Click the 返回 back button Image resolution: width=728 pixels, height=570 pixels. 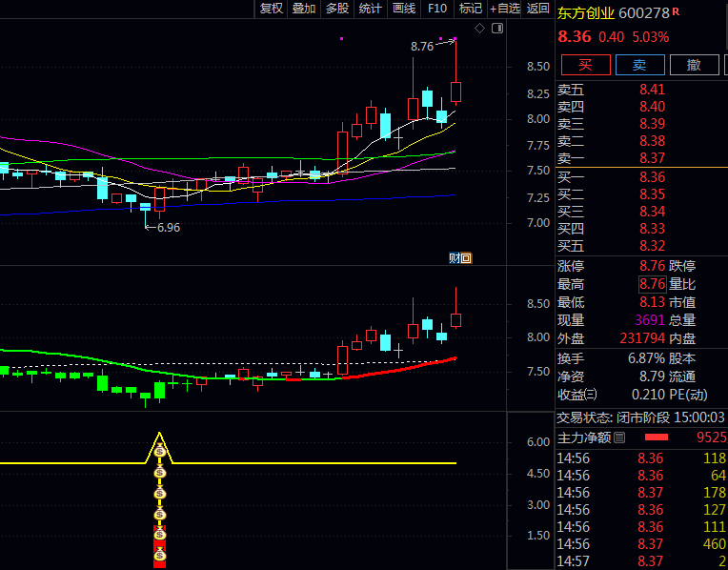[x=538, y=9]
